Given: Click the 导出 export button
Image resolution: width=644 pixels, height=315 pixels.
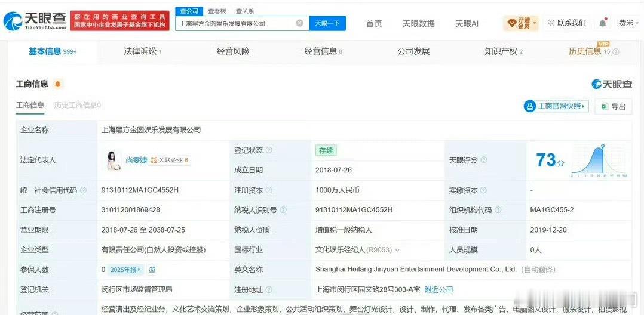Looking at the screenshot, I should pyautogui.click(x=614, y=106).
